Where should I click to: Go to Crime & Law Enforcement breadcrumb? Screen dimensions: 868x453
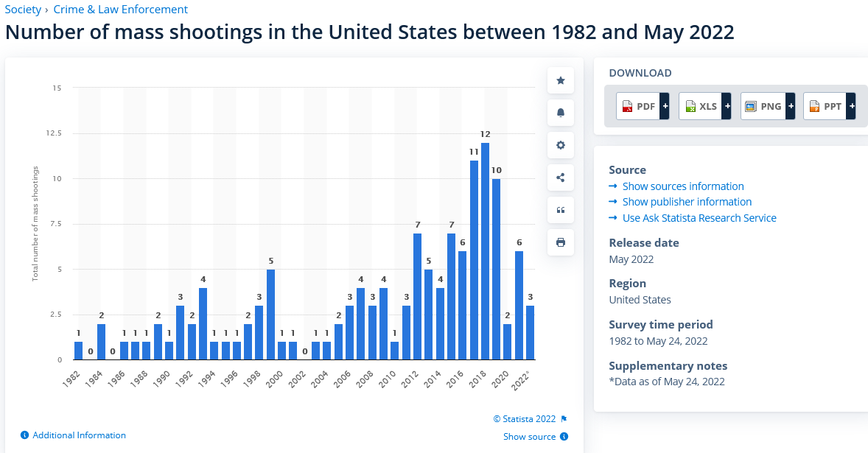click(121, 10)
